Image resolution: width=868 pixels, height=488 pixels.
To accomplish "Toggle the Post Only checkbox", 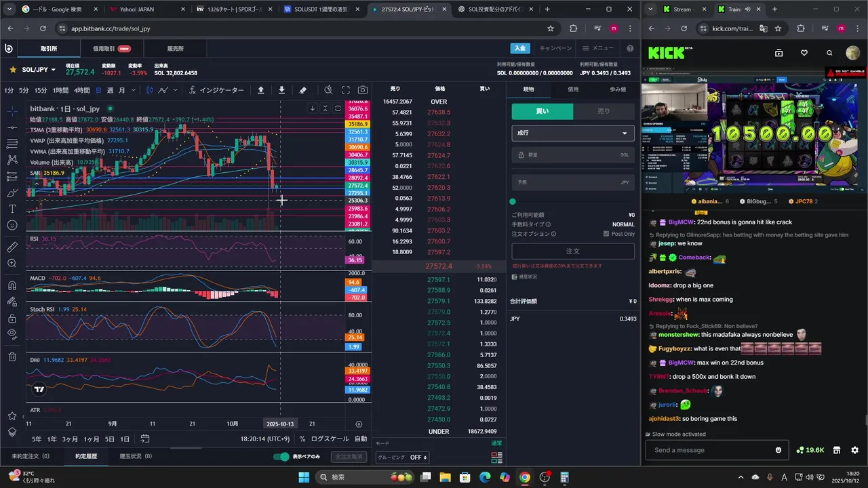I will point(606,234).
